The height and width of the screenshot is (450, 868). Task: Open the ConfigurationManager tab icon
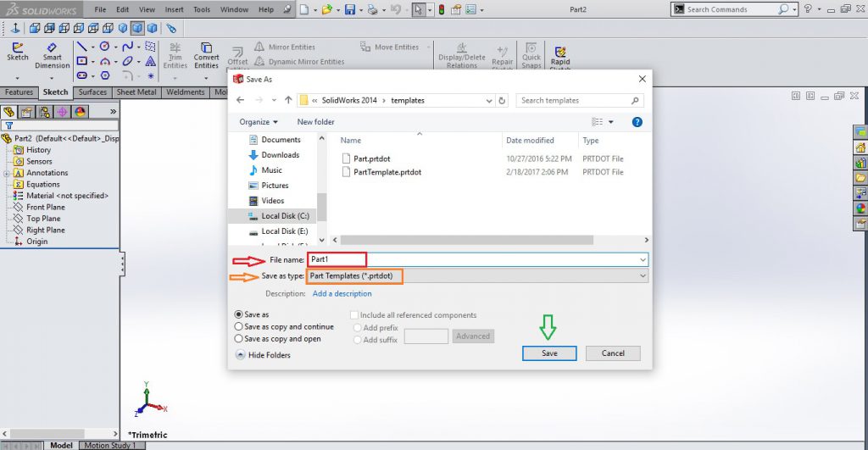(44, 112)
